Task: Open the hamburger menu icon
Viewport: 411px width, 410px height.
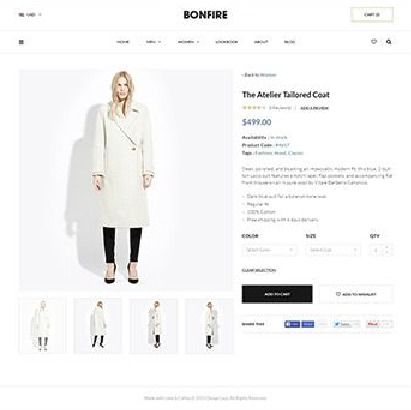Action: point(21,42)
